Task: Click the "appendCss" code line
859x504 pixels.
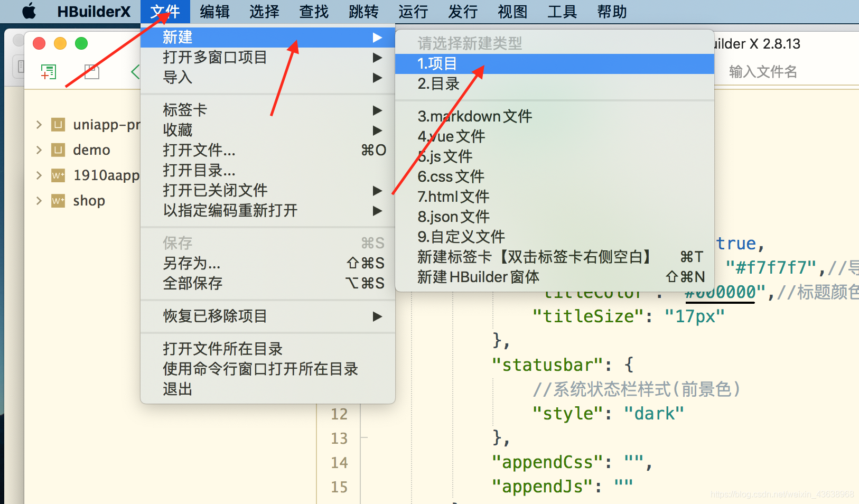Action: click(572, 462)
